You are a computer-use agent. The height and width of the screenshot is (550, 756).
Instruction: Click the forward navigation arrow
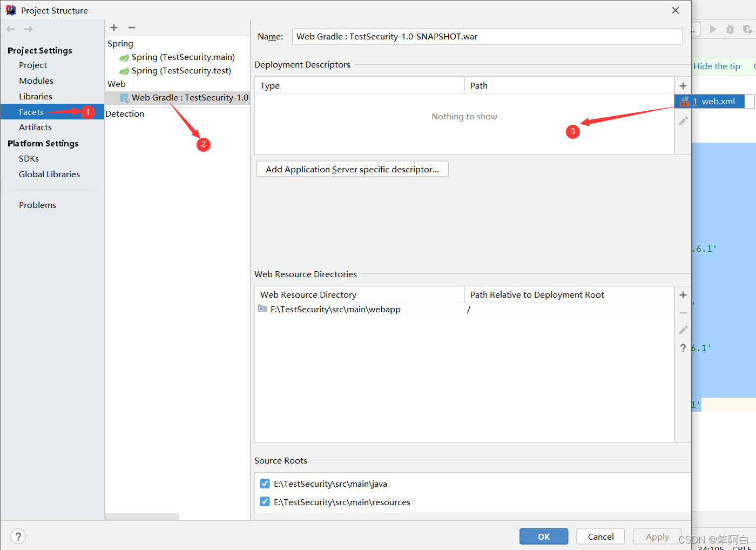[x=28, y=29]
